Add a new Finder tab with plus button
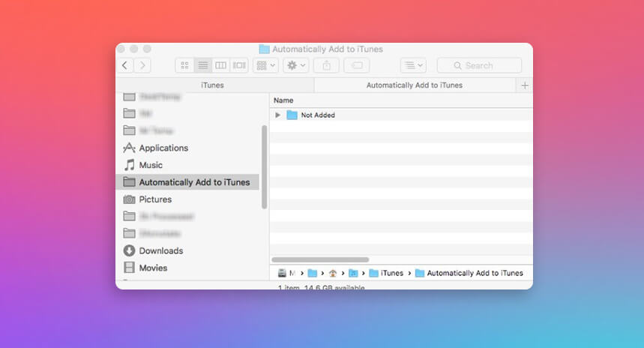Viewport: 644px width, 348px height. click(x=525, y=85)
